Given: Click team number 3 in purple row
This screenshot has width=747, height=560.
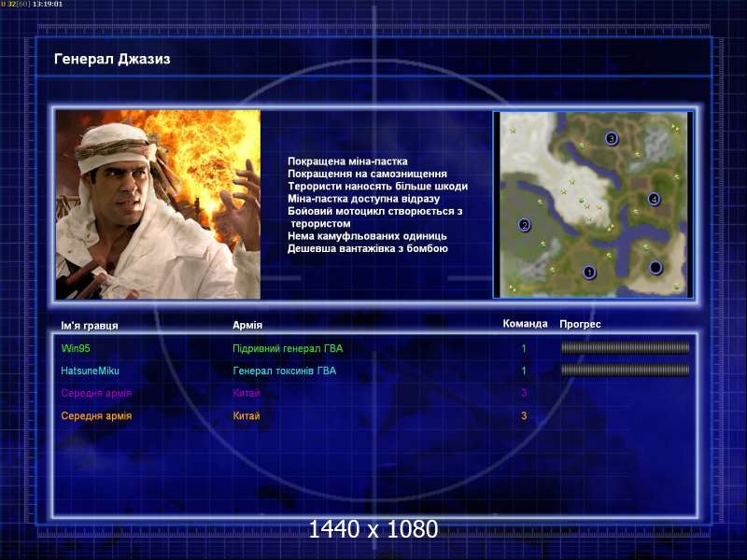Looking at the screenshot, I should tap(524, 393).
